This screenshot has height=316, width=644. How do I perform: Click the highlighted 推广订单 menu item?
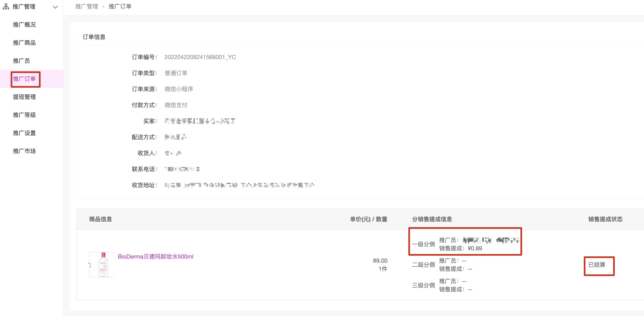25,79
